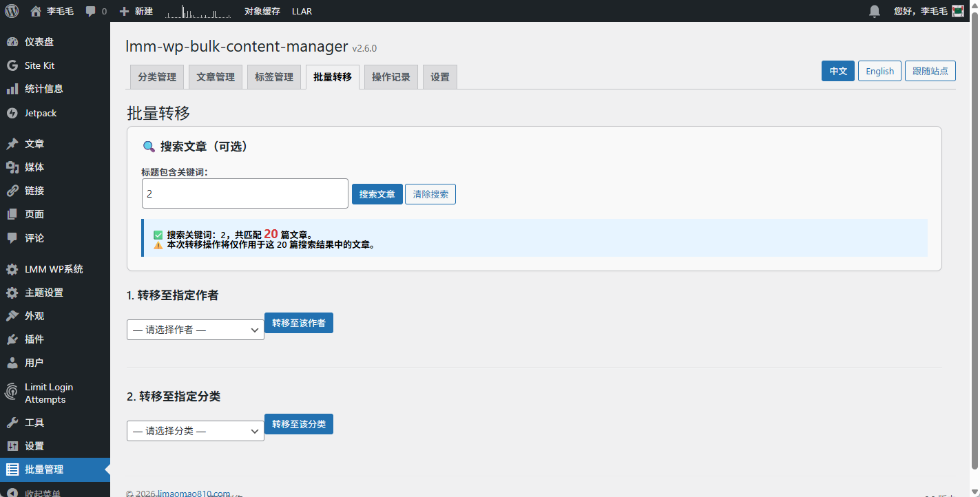980x497 pixels.
Task: Open the 插件 plugins menu icon
Action: pos(12,339)
